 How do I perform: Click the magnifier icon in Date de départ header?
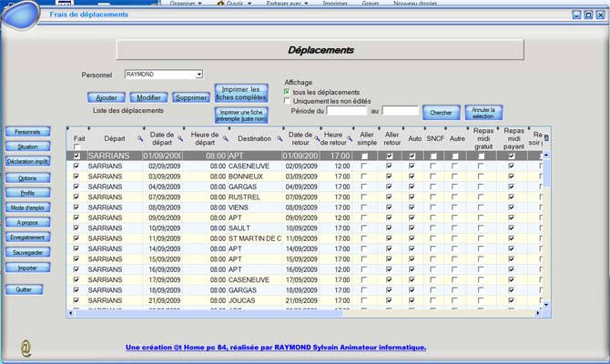[181, 139]
